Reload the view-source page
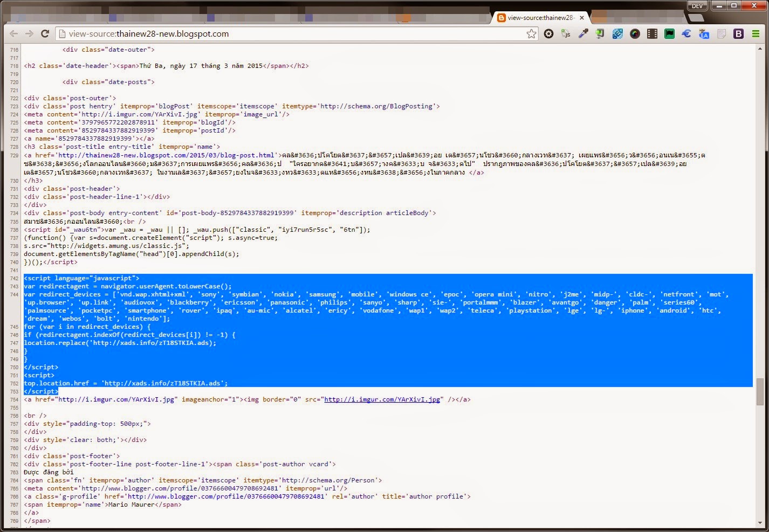This screenshot has width=769, height=532. coord(45,33)
